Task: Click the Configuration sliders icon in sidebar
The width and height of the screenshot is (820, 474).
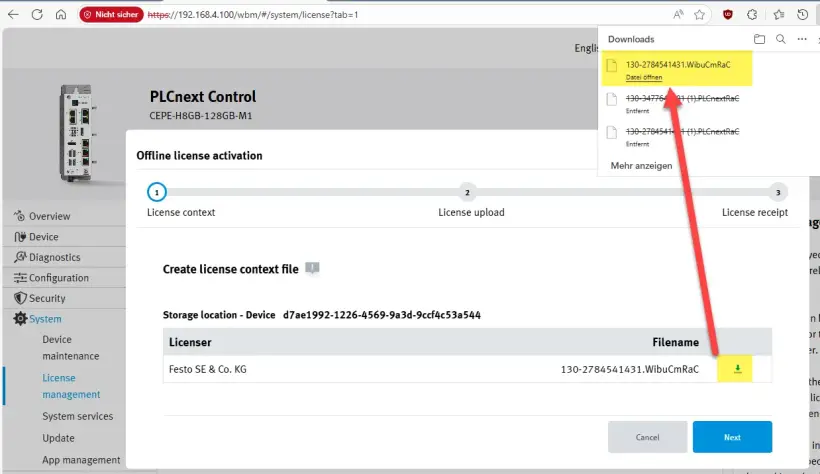Action: pyautogui.click(x=20, y=278)
